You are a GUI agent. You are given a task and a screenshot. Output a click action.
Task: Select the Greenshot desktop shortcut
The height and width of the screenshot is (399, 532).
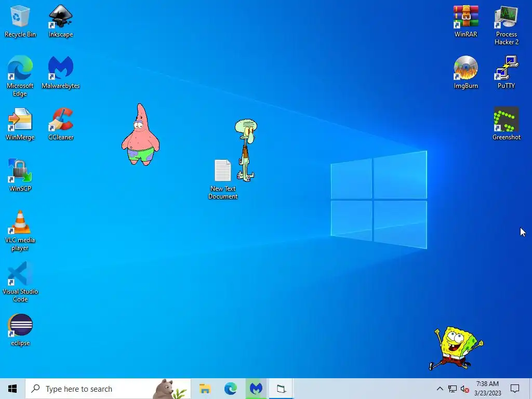pyautogui.click(x=506, y=124)
